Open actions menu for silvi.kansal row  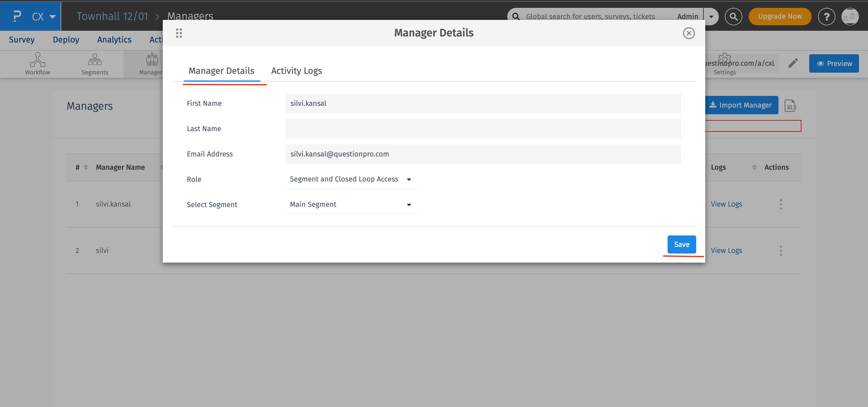click(781, 204)
